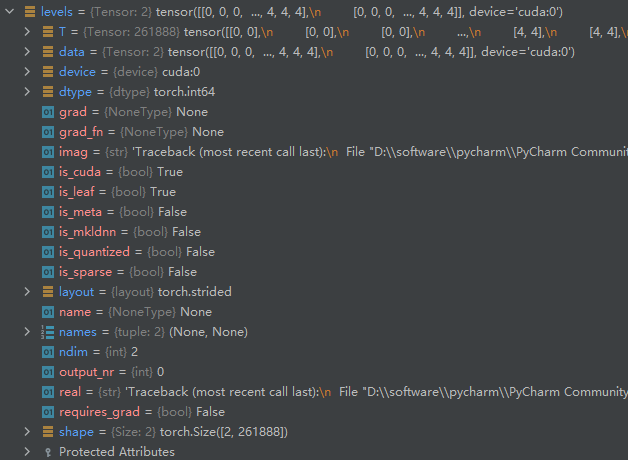The image size is (628, 460).
Task: Select the 'is_cuda' variable name
Action: [80, 172]
